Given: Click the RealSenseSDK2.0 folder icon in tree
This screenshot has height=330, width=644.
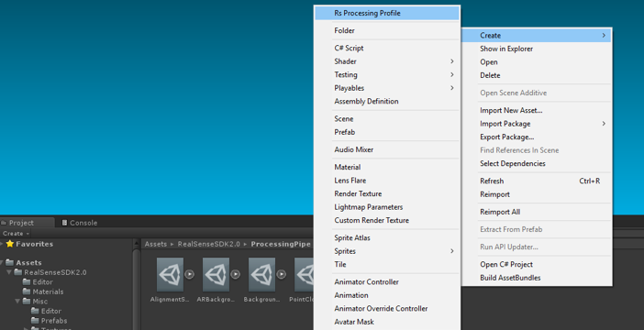Looking at the screenshot, I should coord(18,272).
